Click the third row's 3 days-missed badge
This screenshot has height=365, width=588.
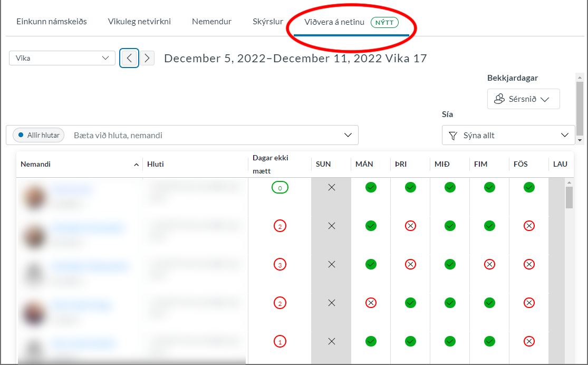(x=280, y=264)
